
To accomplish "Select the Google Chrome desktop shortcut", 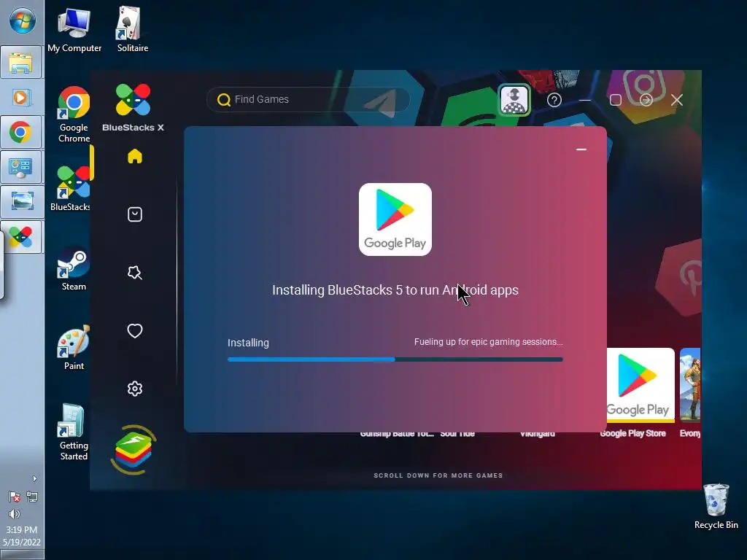I will pos(74,114).
